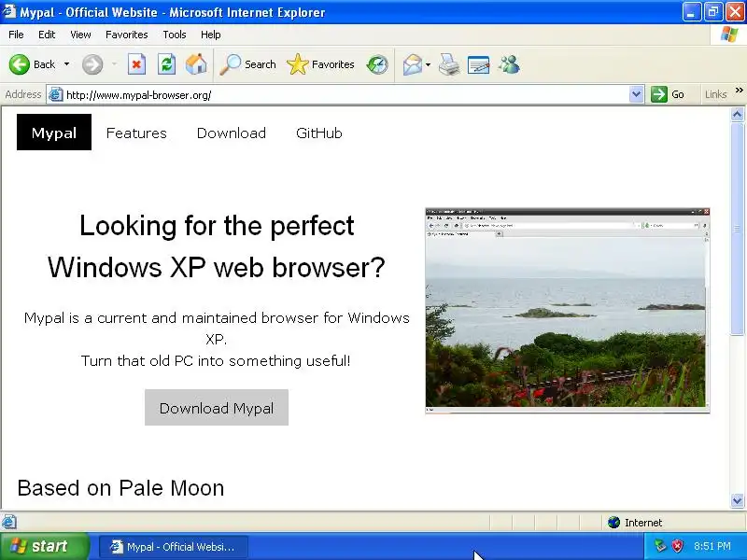Click the page icon in address bar
The width and height of the screenshot is (747, 560).
point(56,95)
